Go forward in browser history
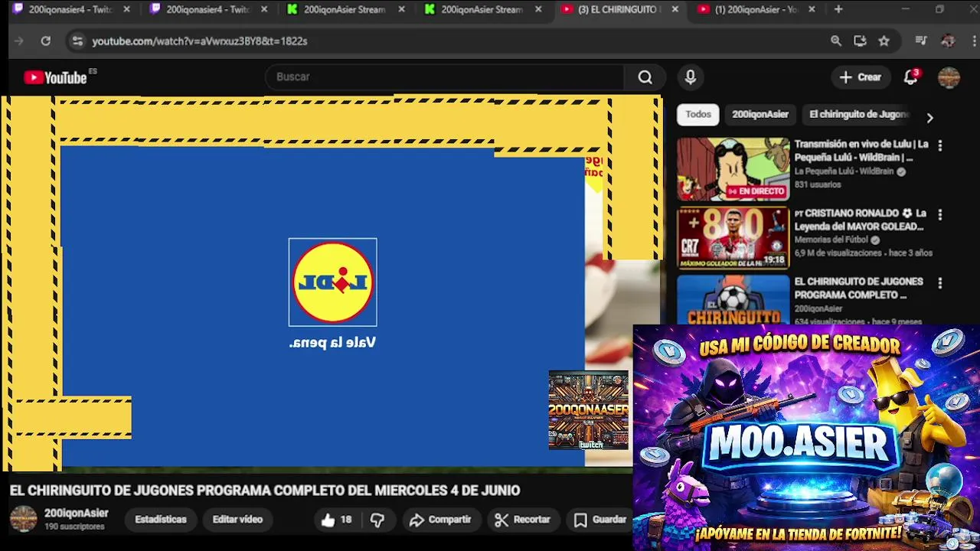The height and width of the screenshot is (551, 980). click(x=19, y=41)
